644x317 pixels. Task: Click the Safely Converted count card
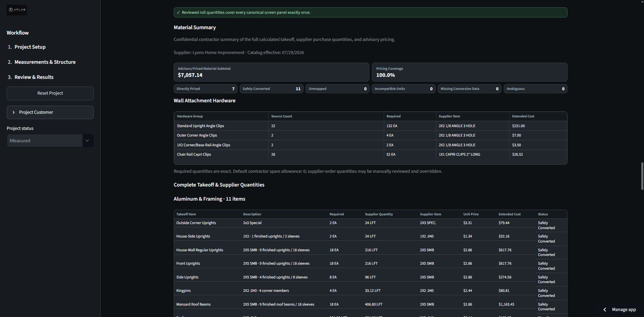pos(271,89)
